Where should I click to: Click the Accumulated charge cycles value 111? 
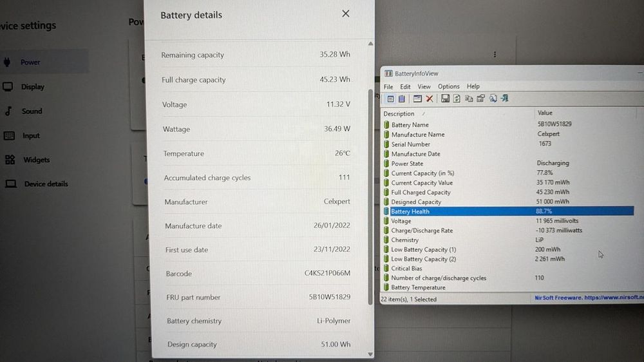(344, 177)
